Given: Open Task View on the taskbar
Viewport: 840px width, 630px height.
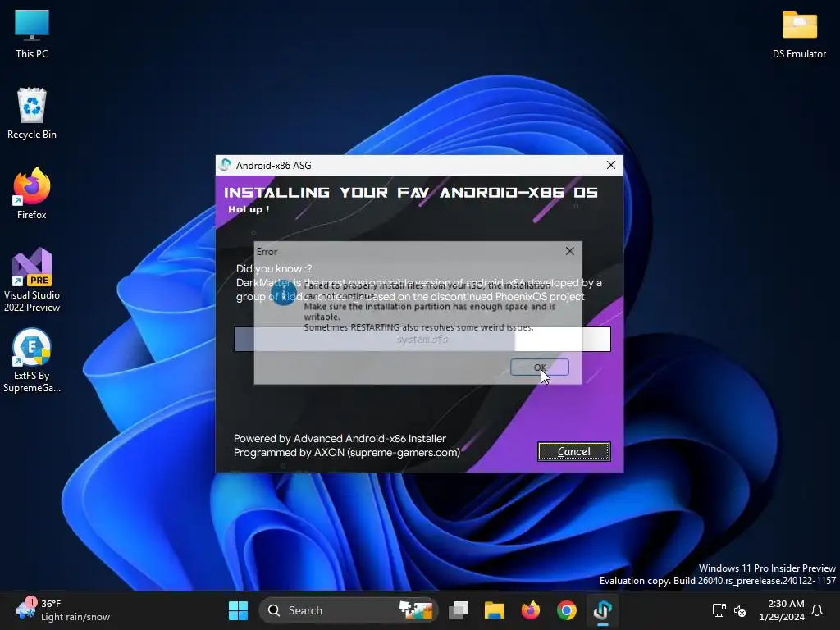Looking at the screenshot, I should [459, 610].
